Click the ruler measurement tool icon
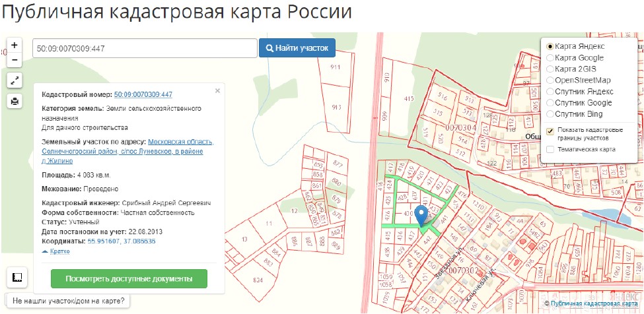 point(17,277)
